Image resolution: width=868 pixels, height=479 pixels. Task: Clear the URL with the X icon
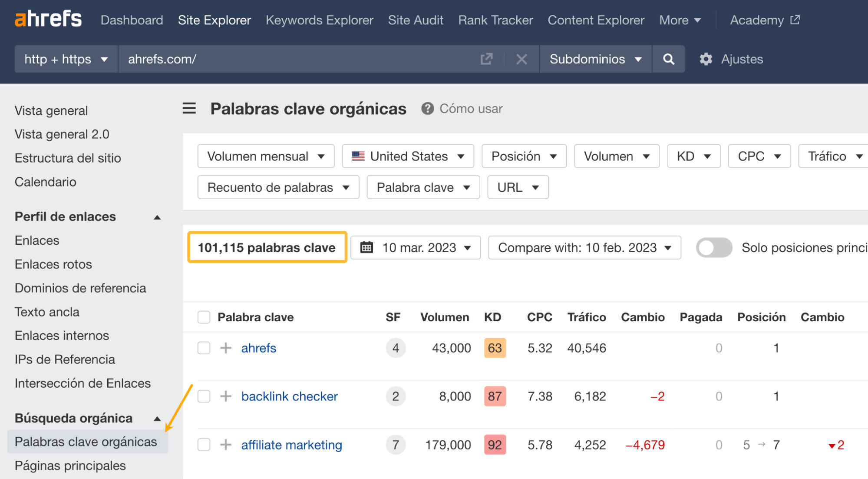(522, 59)
